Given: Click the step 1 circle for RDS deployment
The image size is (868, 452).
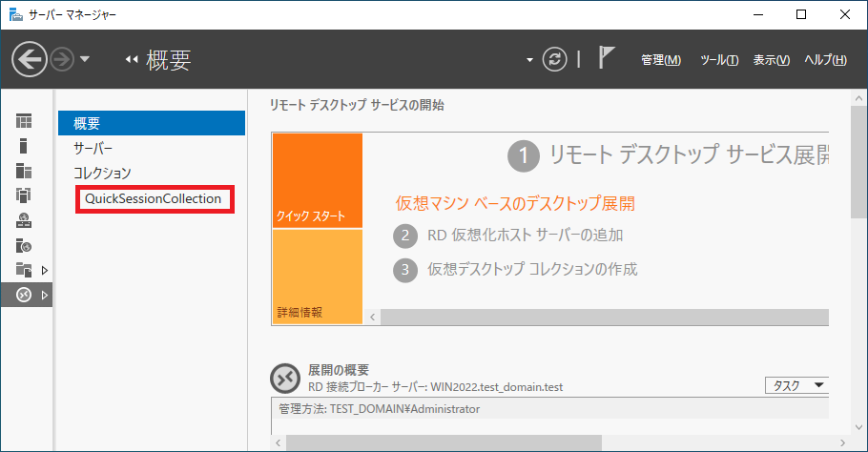Looking at the screenshot, I should 523,156.
